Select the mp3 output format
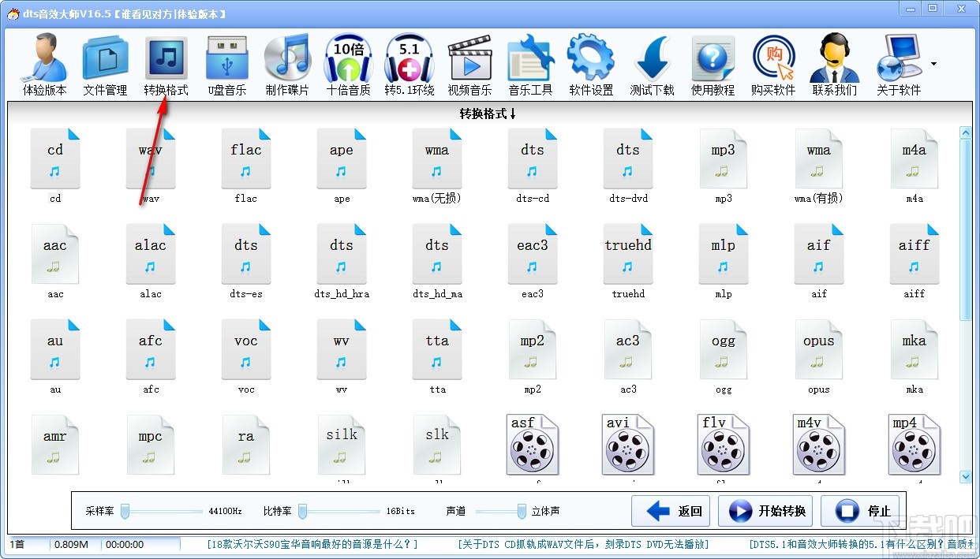 (x=723, y=158)
